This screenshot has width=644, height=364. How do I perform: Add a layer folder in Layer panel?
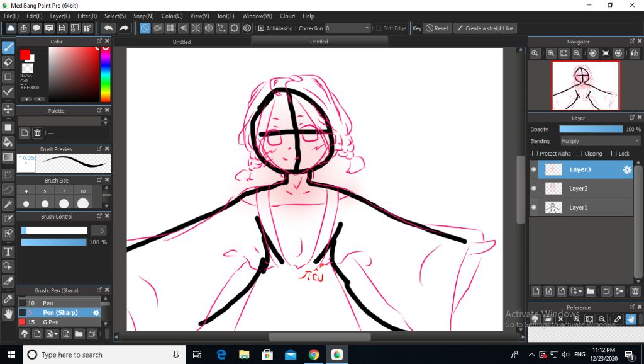(x=590, y=291)
